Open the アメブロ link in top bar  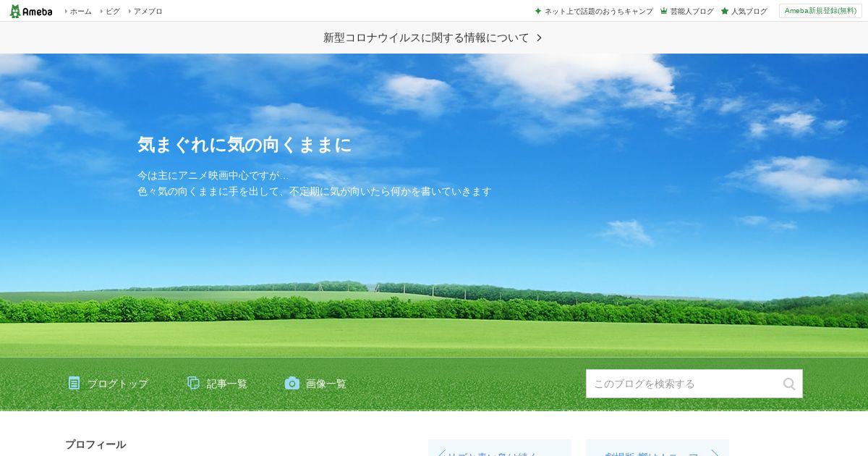pos(148,12)
